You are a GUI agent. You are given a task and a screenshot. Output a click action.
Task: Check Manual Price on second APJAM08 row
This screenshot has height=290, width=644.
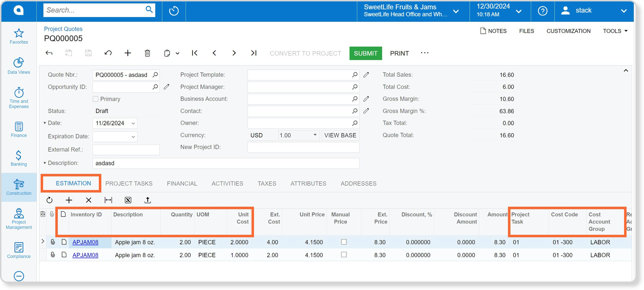click(x=344, y=255)
